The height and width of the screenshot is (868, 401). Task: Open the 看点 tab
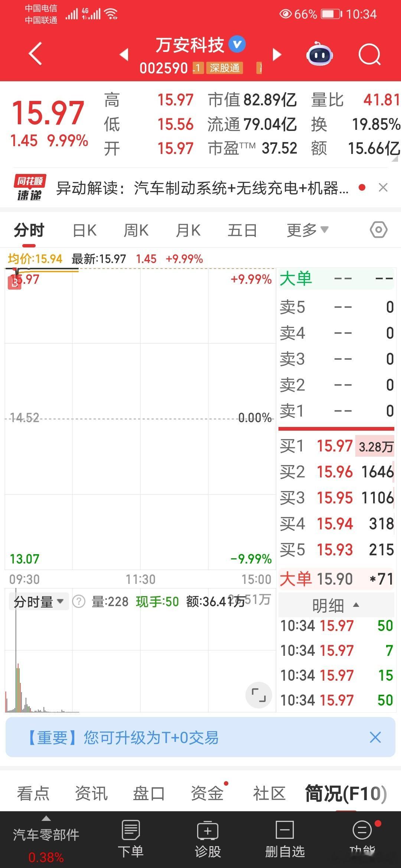(x=33, y=793)
